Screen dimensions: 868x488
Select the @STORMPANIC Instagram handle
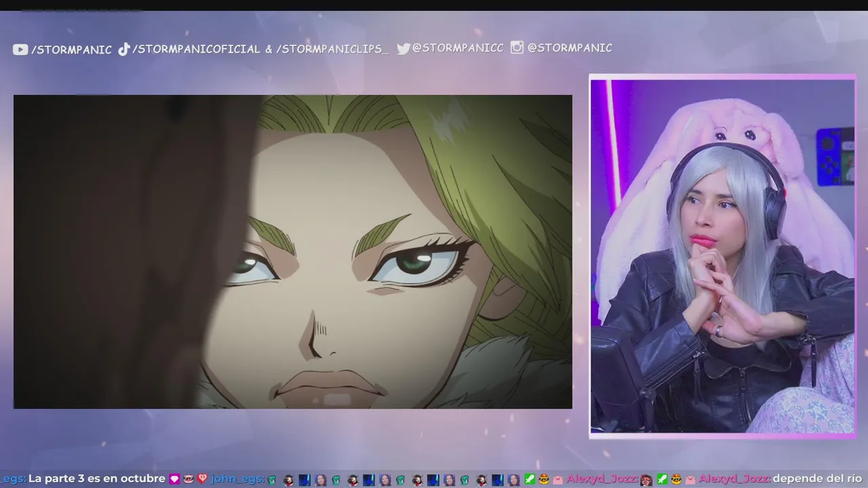570,47
